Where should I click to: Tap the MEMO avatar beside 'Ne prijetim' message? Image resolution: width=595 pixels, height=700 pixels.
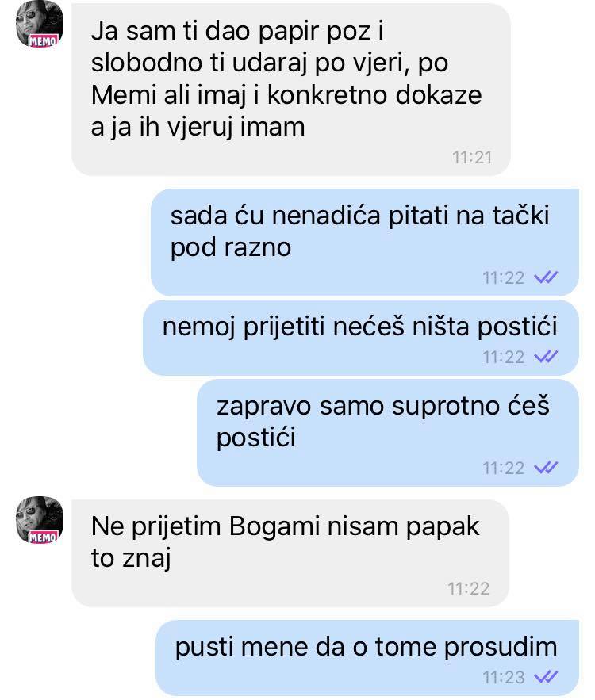tap(40, 520)
